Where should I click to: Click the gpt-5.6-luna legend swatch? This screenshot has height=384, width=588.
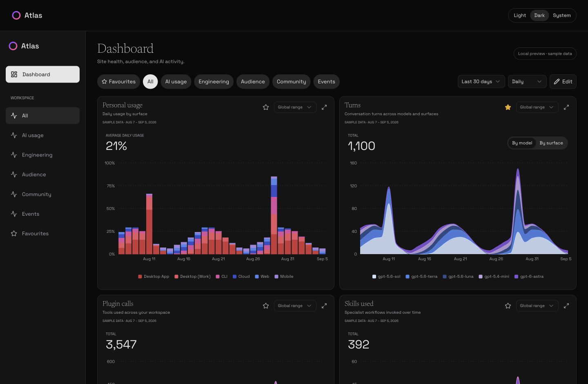pyautogui.click(x=445, y=277)
